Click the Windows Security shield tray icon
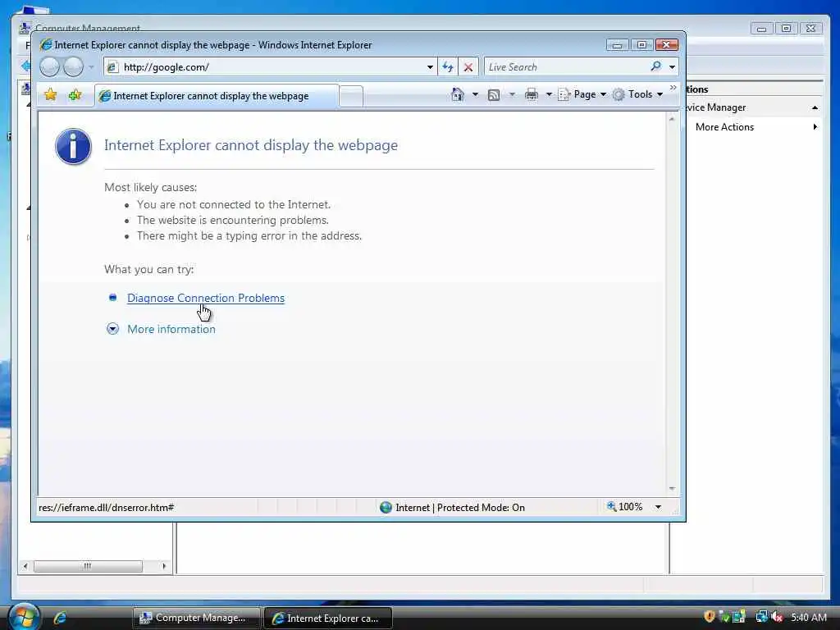 710,617
